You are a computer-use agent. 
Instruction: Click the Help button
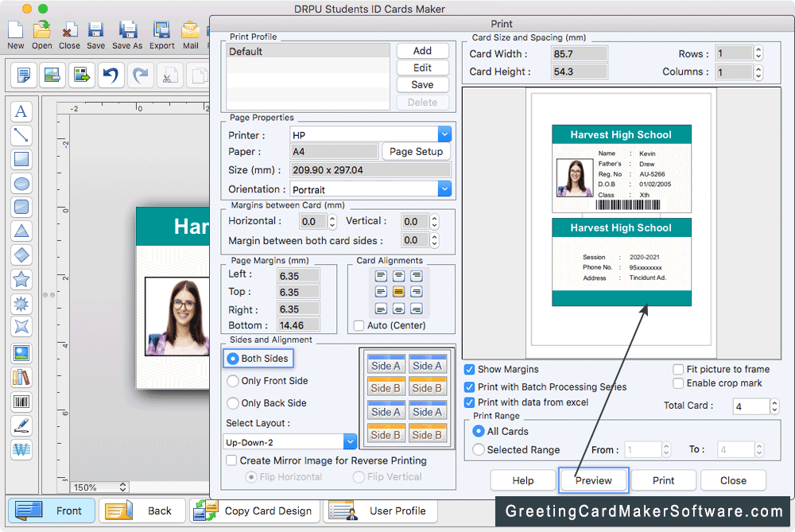click(523, 480)
